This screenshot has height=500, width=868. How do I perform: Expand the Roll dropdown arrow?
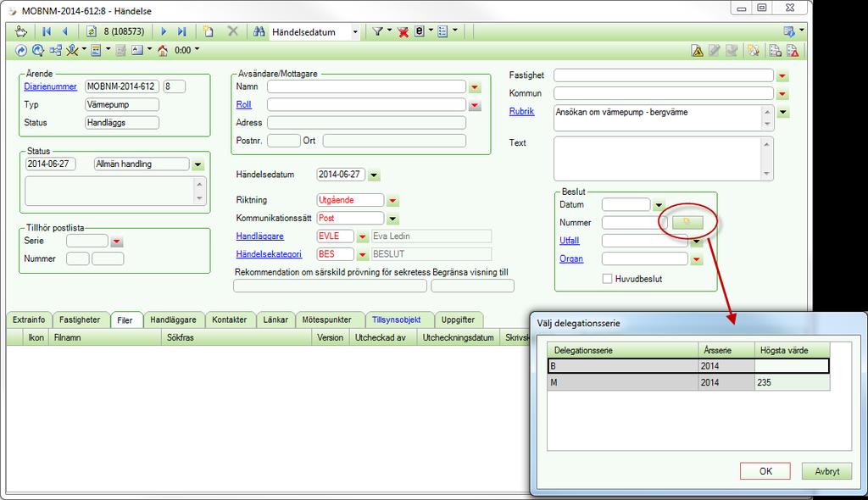click(x=475, y=105)
